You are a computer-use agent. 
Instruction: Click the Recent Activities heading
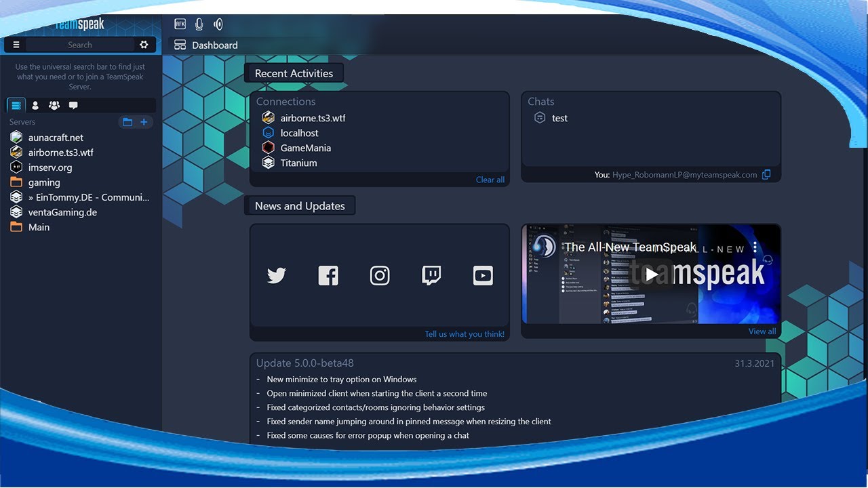coord(294,73)
